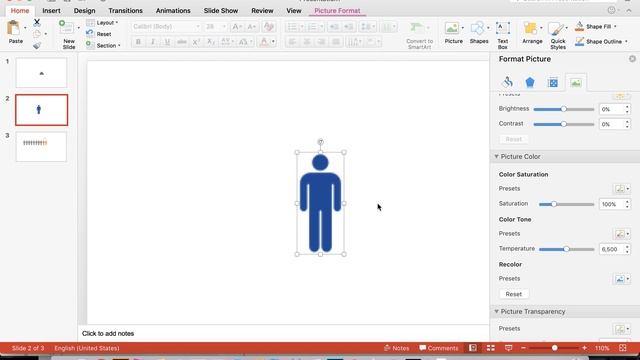This screenshot has width=640, height=360.
Task: Open the font name combo box
Action: pos(167,27)
